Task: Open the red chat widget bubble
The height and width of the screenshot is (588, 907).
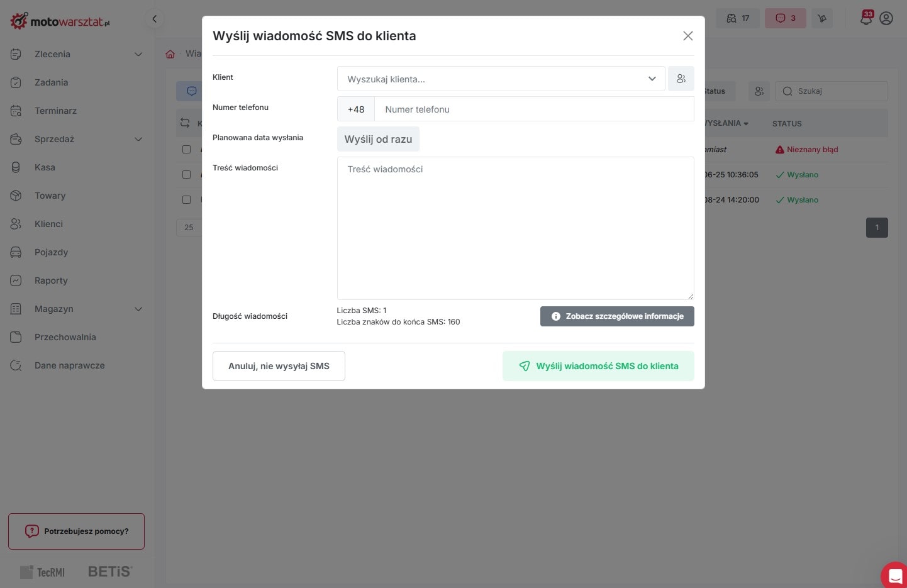Action: [894, 575]
